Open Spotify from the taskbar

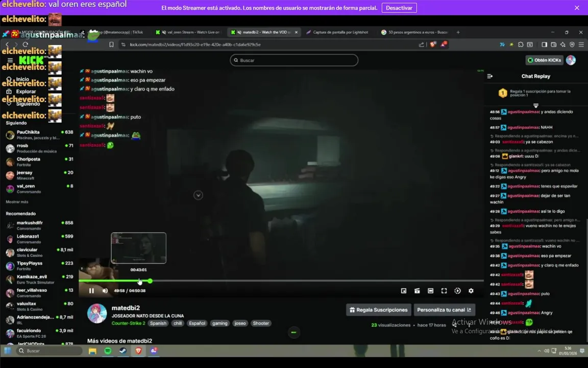[108, 351]
